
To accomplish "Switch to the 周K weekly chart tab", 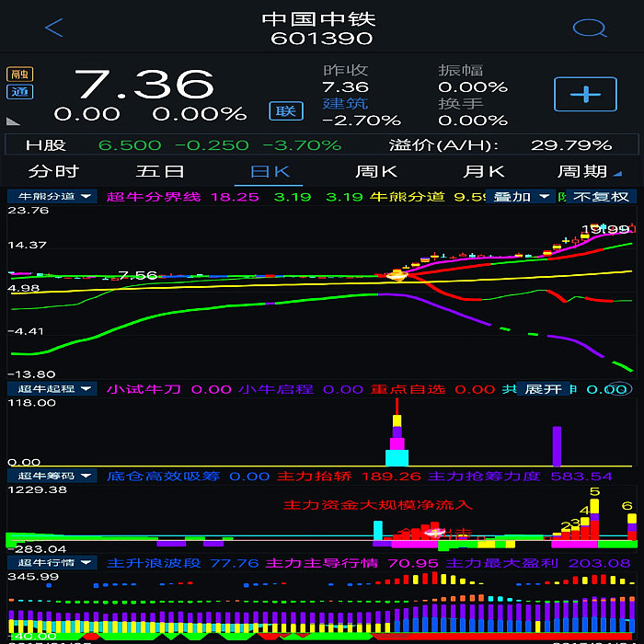I will point(376,171).
